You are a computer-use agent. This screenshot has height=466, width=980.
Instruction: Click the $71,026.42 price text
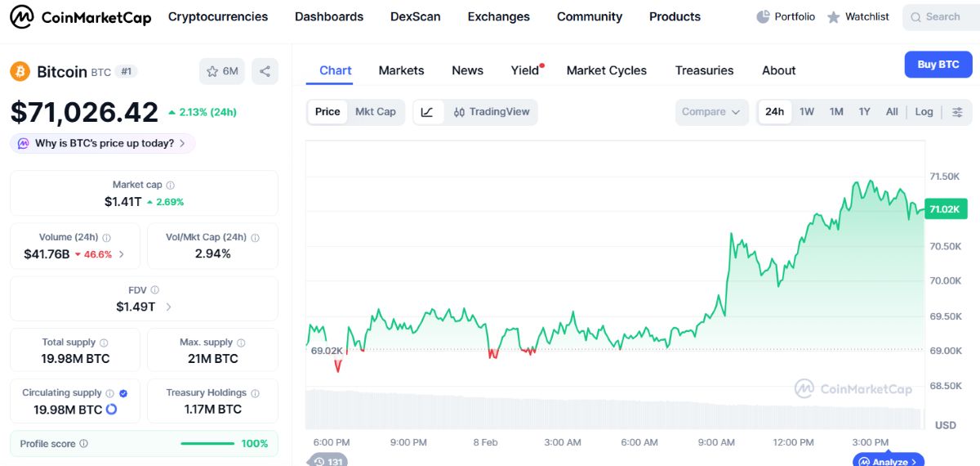coord(84,112)
